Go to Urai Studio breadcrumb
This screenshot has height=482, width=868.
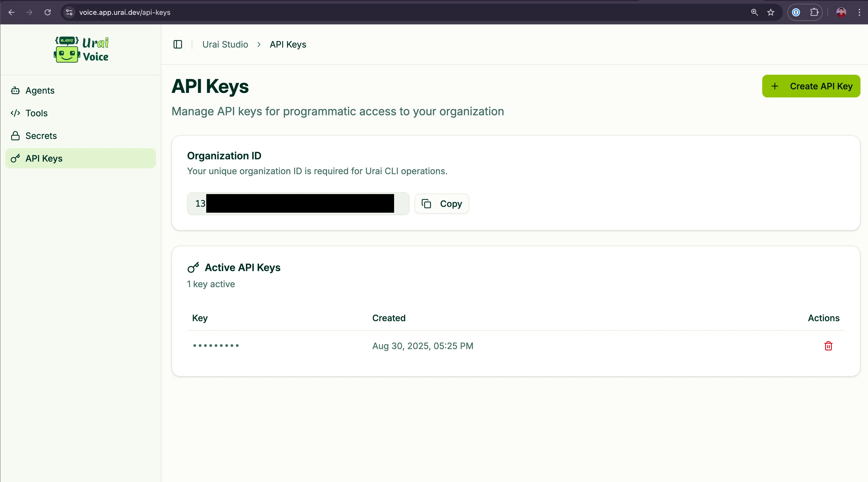coord(225,45)
